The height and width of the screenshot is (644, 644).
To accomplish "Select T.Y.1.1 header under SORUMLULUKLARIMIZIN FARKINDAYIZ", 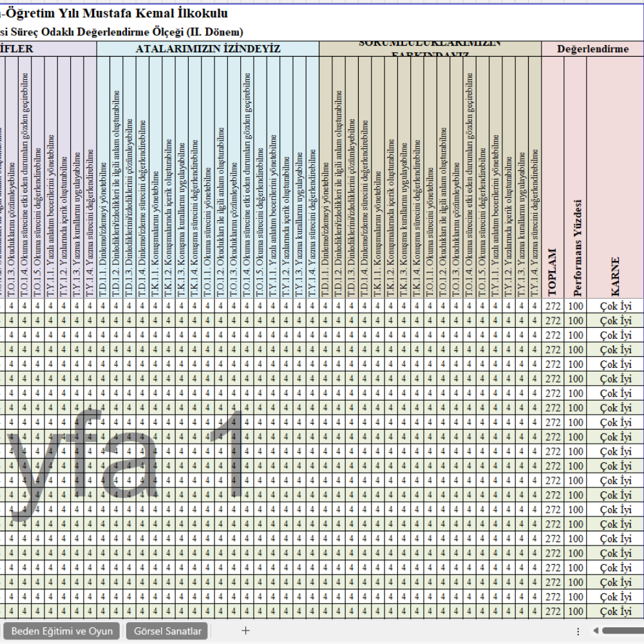I will click(x=496, y=178).
